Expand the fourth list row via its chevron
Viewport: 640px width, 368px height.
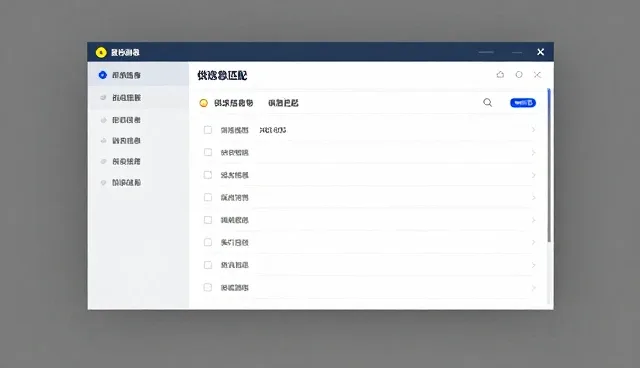[533, 197]
